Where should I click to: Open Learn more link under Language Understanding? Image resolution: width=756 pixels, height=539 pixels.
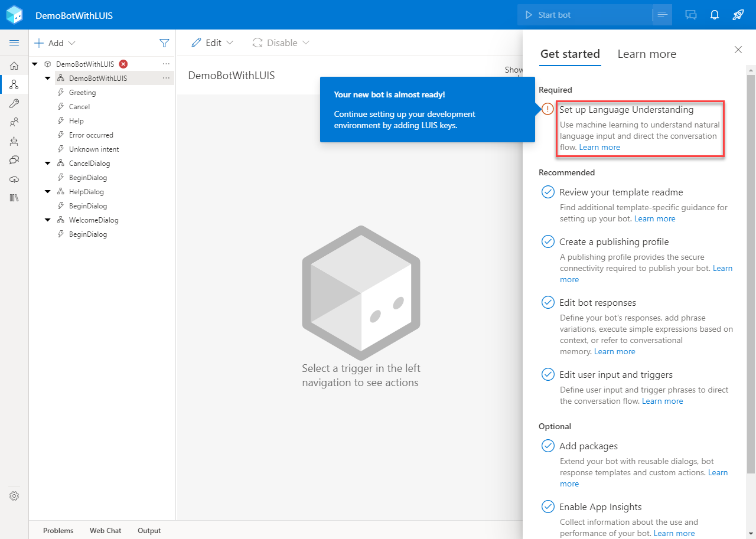(x=599, y=147)
